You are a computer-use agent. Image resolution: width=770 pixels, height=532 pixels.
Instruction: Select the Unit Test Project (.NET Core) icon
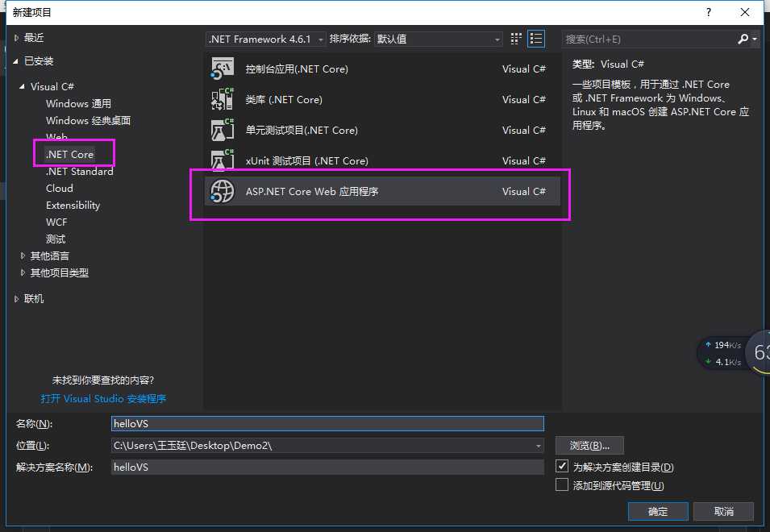(x=222, y=130)
